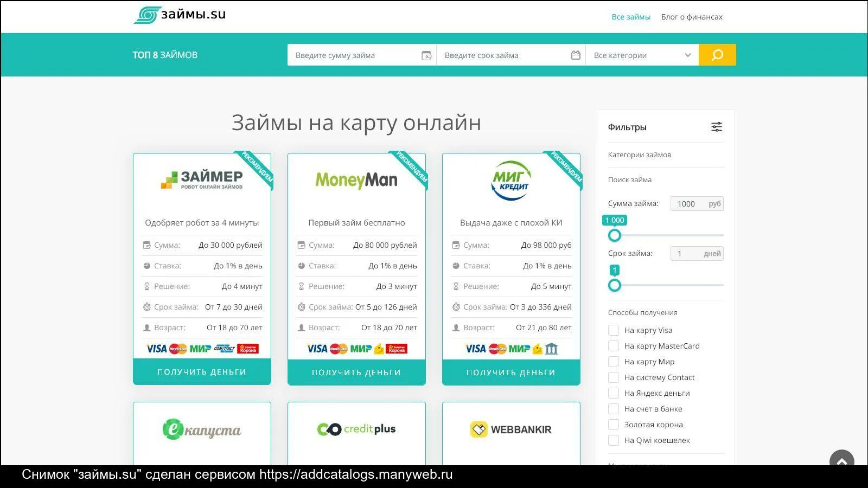The width and height of the screenshot is (868, 488).
Task: Click the bank building icon in Миг Кредит card
Action: click(x=551, y=349)
